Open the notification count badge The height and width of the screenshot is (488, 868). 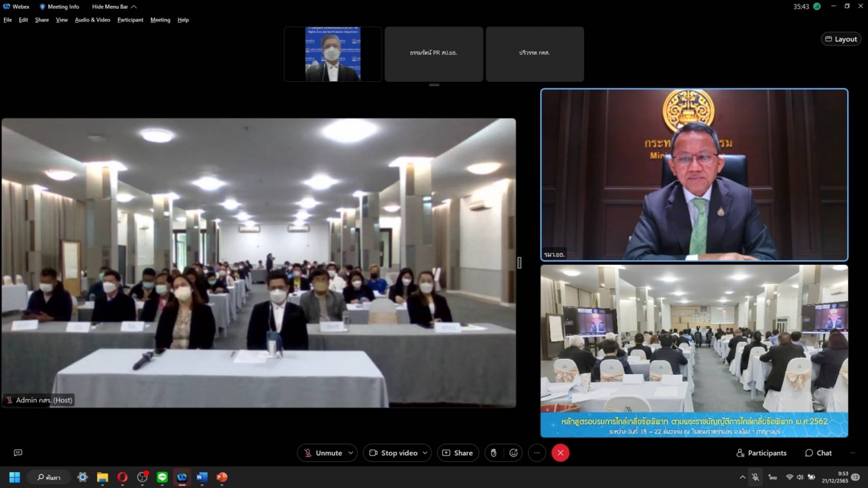point(855,477)
